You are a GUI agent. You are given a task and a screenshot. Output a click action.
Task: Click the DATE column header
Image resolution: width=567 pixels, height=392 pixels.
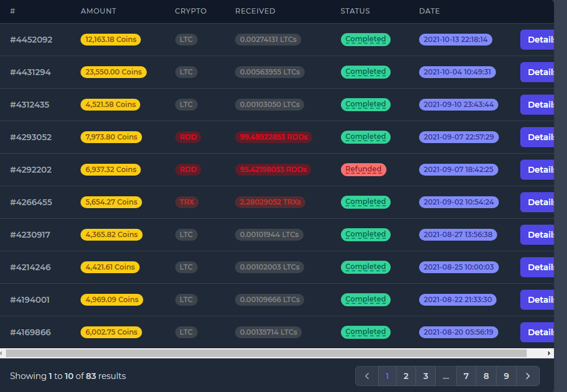[429, 11]
